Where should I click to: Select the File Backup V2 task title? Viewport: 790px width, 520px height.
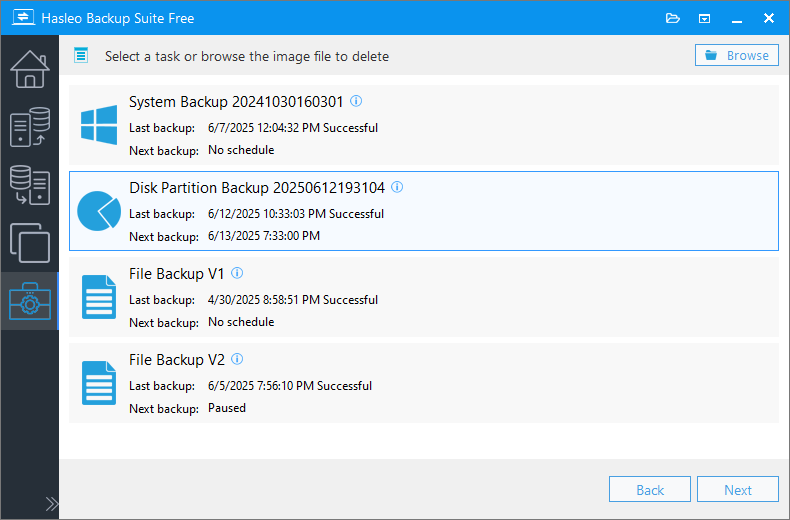(177, 360)
